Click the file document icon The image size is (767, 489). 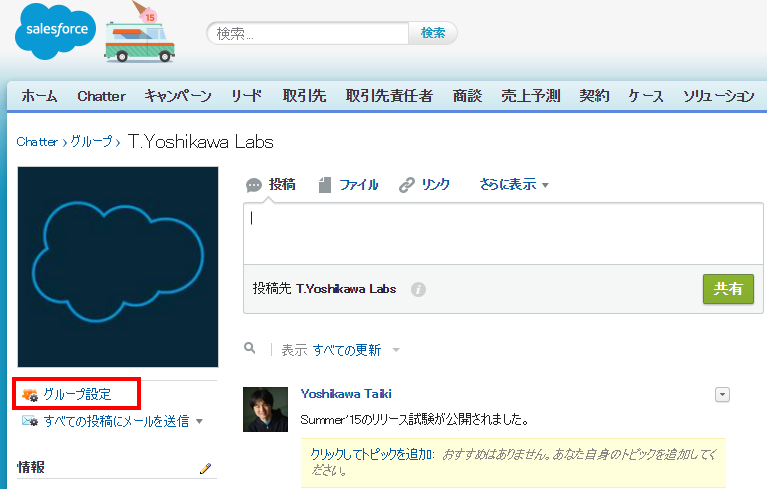[325, 185]
